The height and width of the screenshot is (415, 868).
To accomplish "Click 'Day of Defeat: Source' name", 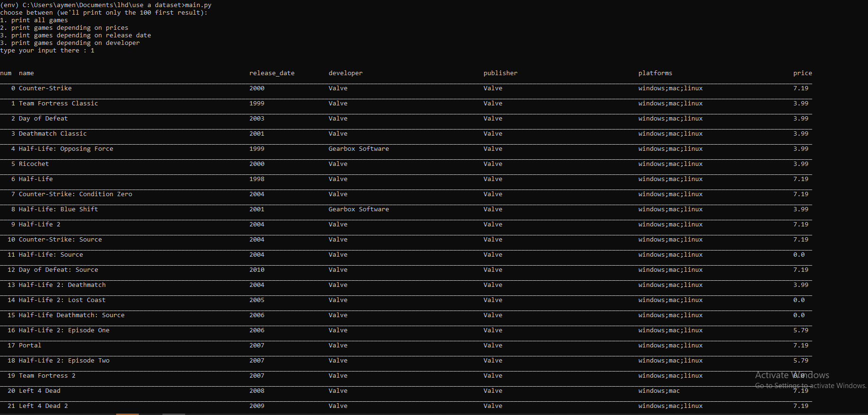I will [x=59, y=270].
